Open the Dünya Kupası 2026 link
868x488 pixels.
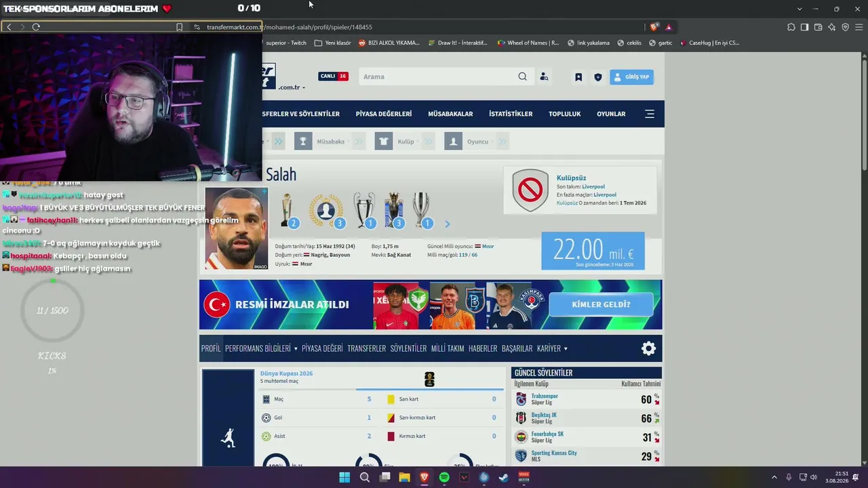click(x=286, y=373)
